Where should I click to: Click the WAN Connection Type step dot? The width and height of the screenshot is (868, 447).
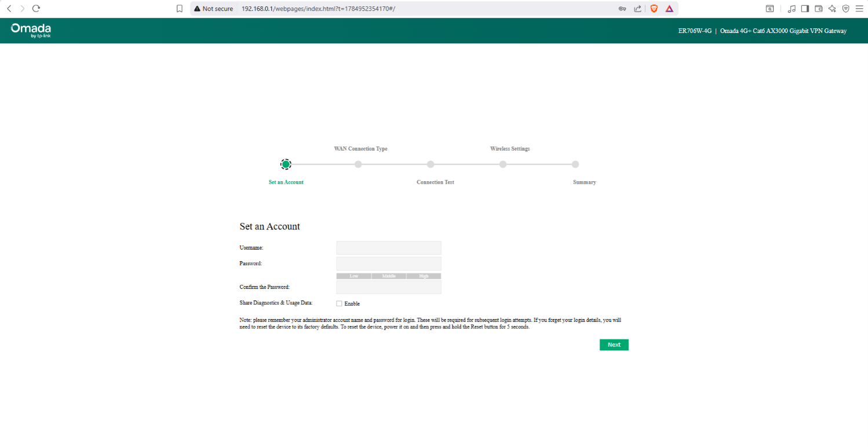(358, 164)
